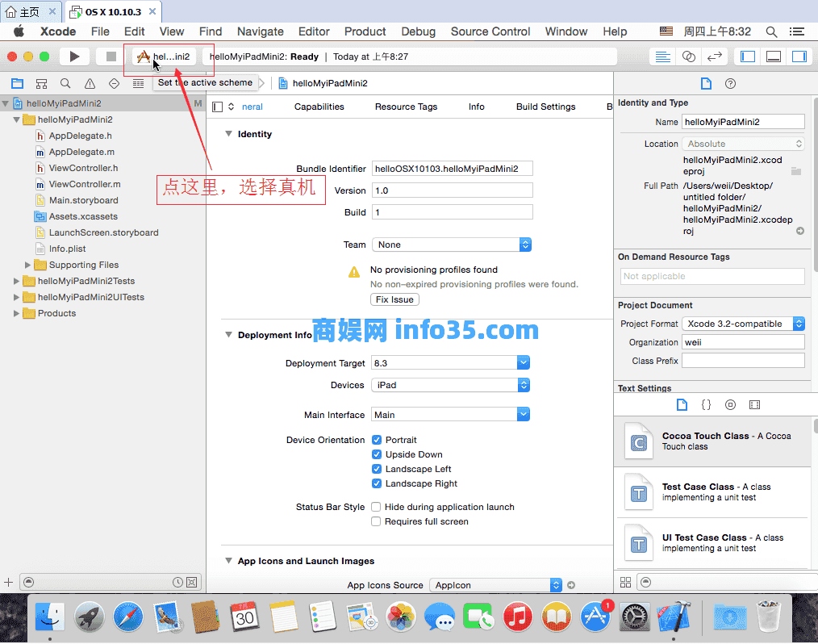Show the assistant editor
This screenshot has height=644, width=818.
pyautogui.click(x=689, y=56)
